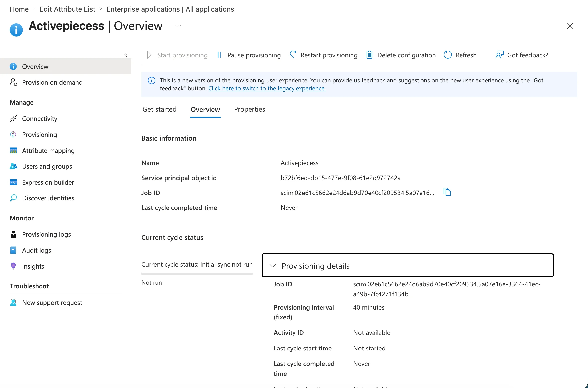Viewport: 588px width, 388px height.
Task: Collapse the sidebar with double chevron
Action: pyautogui.click(x=126, y=55)
